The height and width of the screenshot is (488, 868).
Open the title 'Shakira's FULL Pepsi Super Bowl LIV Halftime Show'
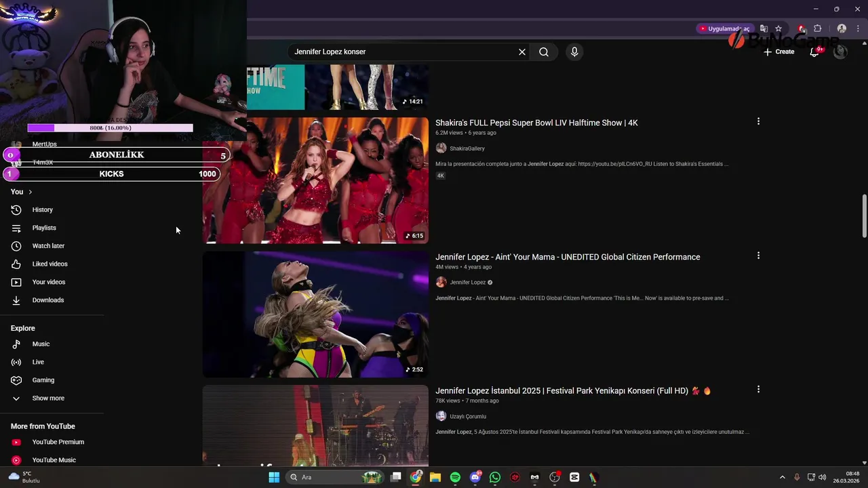536,123
